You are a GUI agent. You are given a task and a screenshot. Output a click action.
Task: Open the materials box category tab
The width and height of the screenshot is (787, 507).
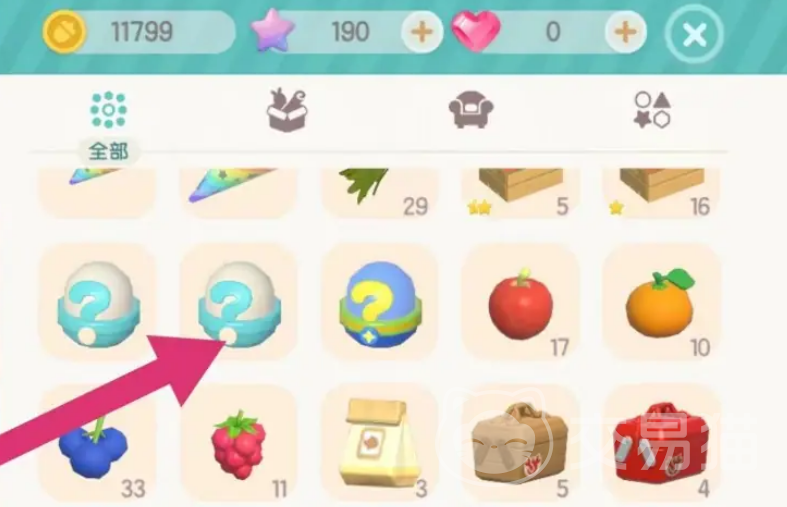coord(287,110)
